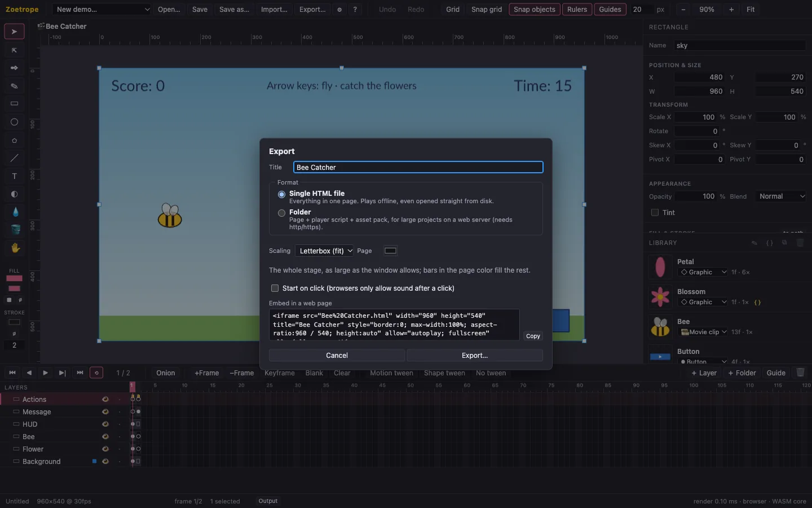
Task: Toggle Snap objects in top bar
Action: (535, 10)
